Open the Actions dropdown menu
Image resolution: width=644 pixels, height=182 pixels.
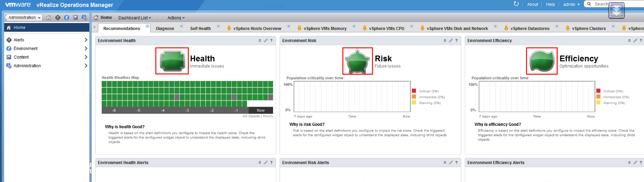pos(176,18)
